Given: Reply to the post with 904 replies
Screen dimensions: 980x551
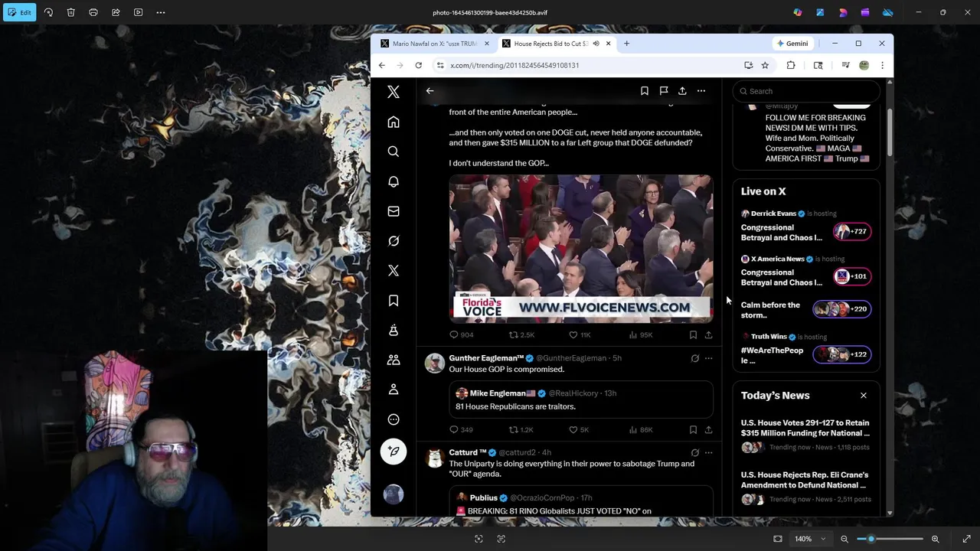Looking at the screenshot, I should (462, 334).
